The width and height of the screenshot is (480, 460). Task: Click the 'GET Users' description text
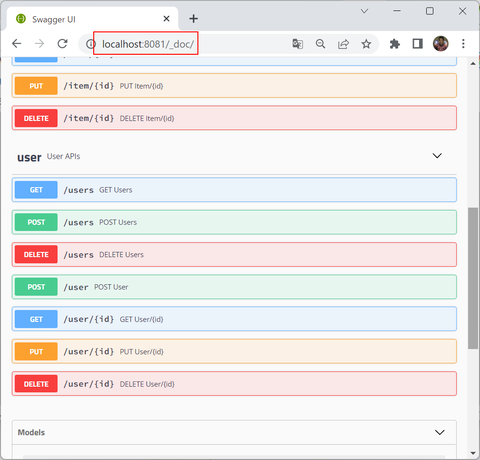coord(116,190)
